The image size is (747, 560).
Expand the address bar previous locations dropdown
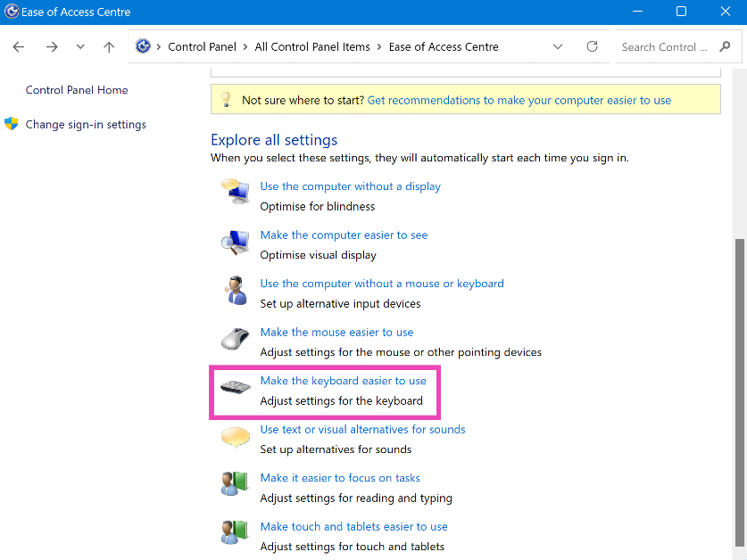coord(558,47)
